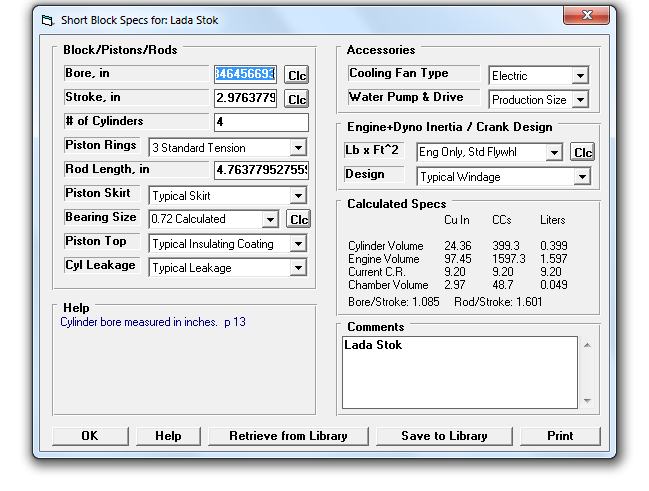The width and height of the screenshot is (649, 491).
Task: Click the OK button
Action: [90, 436]
